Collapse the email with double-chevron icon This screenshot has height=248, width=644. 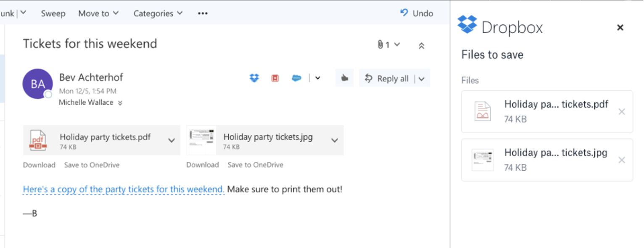[421, 46]
